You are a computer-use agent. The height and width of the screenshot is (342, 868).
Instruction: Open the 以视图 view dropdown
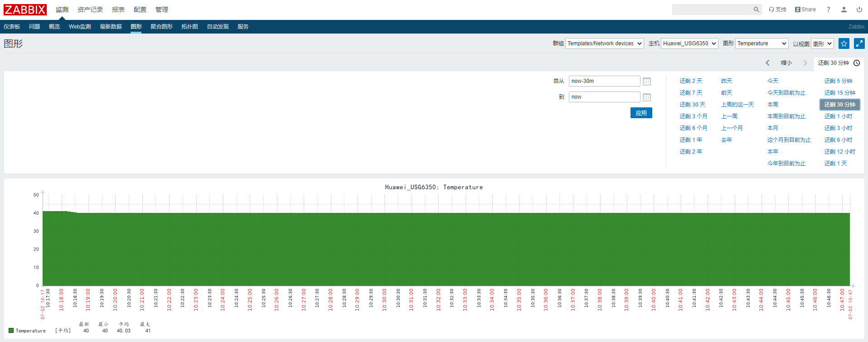pos(823,43)
